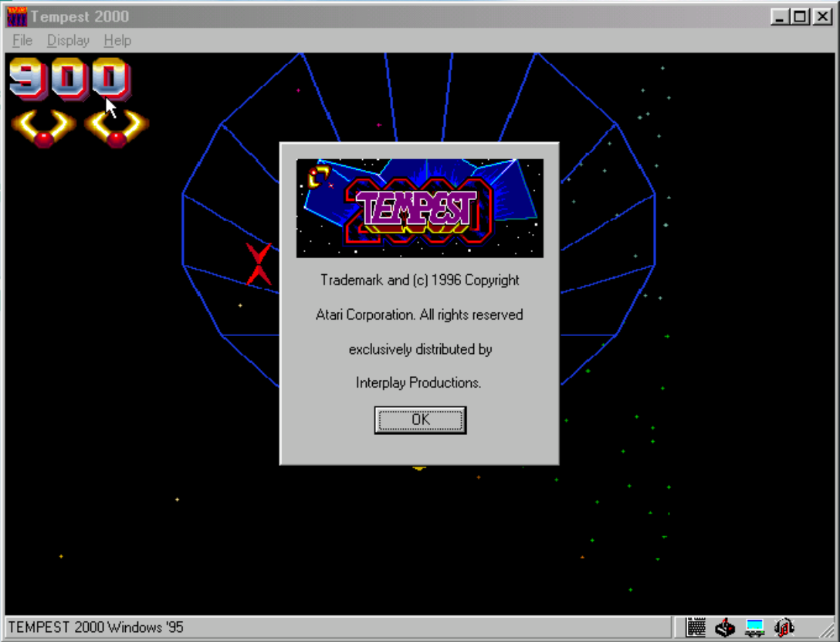
Task: Click the 'Trademark and (c) 1996 Copyright' line
Action: click(420, 280)
